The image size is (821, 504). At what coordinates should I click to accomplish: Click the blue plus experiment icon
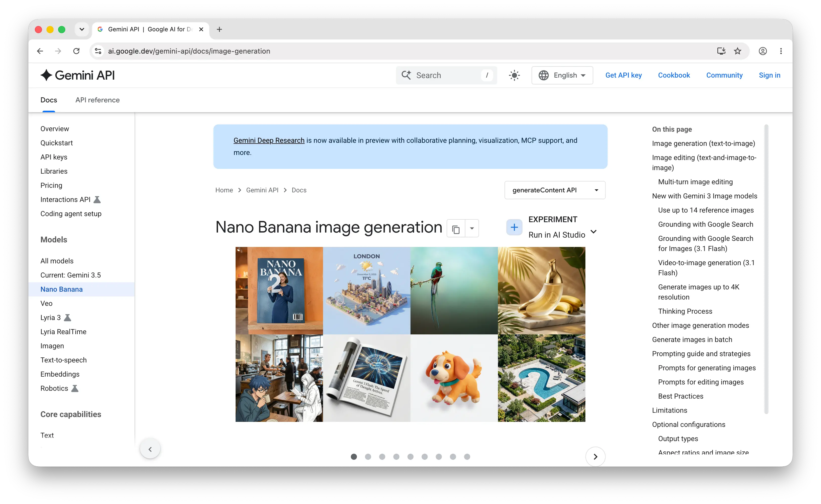tap(514, 227)
